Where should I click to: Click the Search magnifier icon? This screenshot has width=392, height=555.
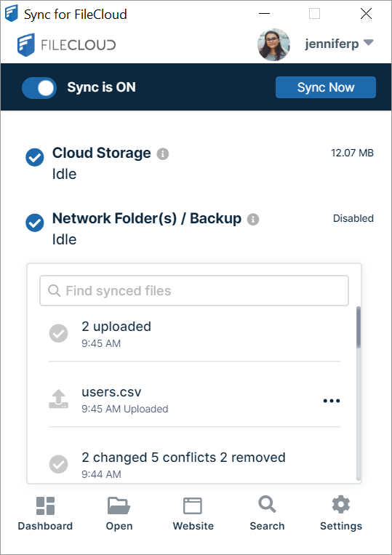(x=267, y=504)
